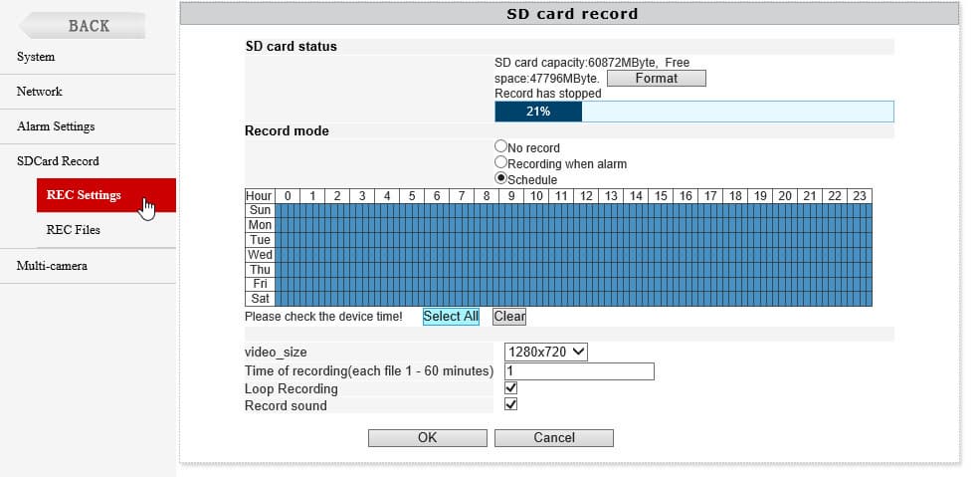Toggle the Record sound checkbox
Viewport: 980px width, 477px height.
click(510, 404)
